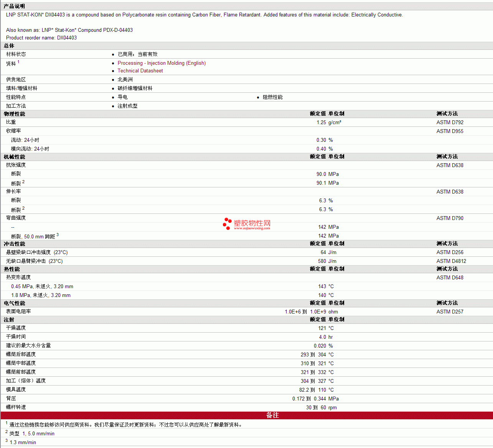
Task: Click the 导电 feature entry
Action: (123, 97)
